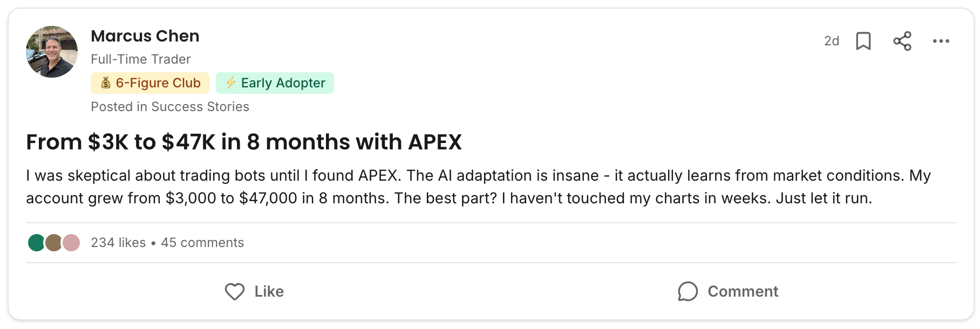This screenshot has width=980, height=329.
Task: Click the green liker avatar circle
Action: [x=36, y=243]
